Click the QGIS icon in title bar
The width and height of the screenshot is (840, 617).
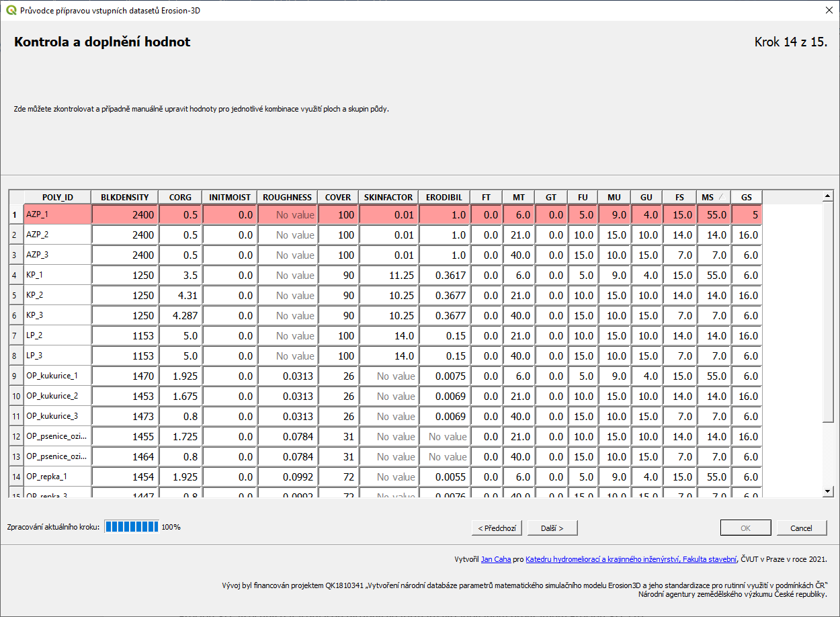[11, 10]
